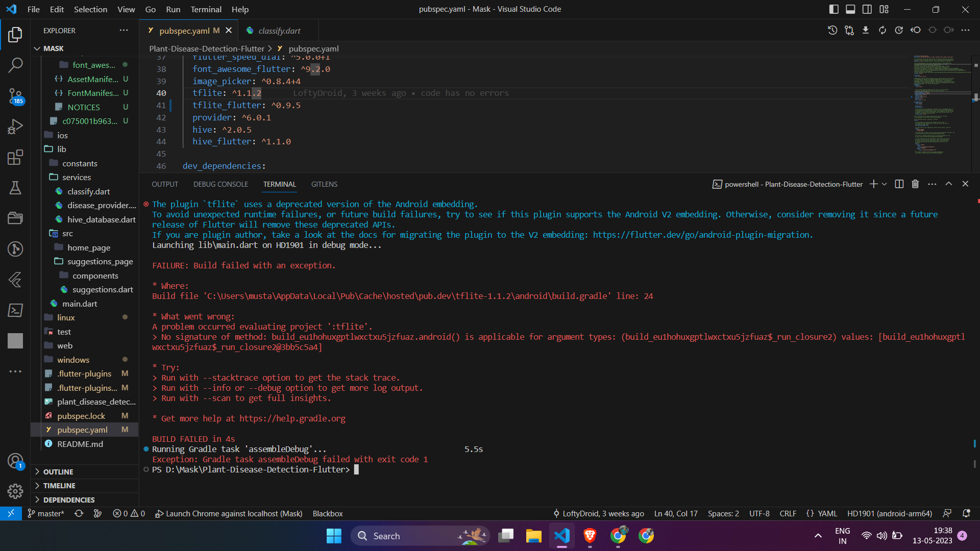This screenshot has height=551, width=980.
Task: Open the Terminal menu in menu bar
Action: point(206,9)
